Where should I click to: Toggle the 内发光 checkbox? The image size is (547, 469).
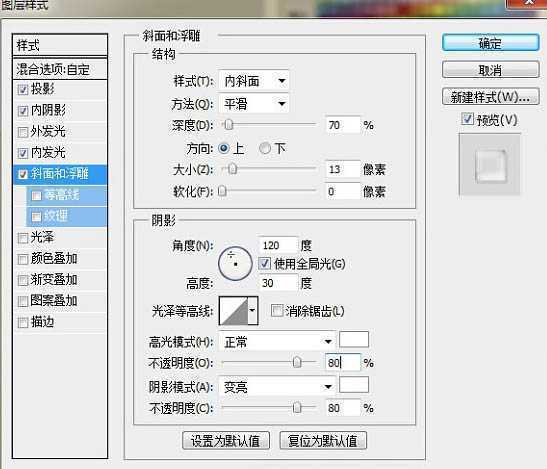23,153
